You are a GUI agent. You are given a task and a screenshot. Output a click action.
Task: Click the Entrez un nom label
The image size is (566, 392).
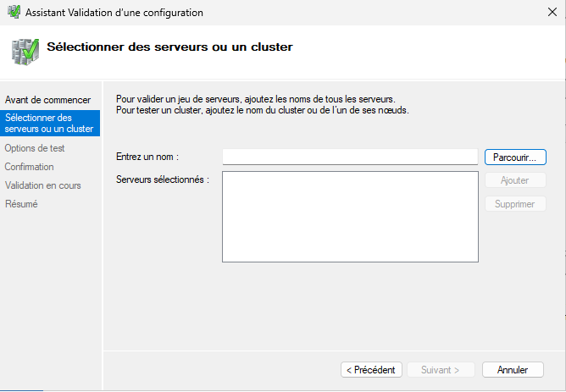(x=147, y=157)
